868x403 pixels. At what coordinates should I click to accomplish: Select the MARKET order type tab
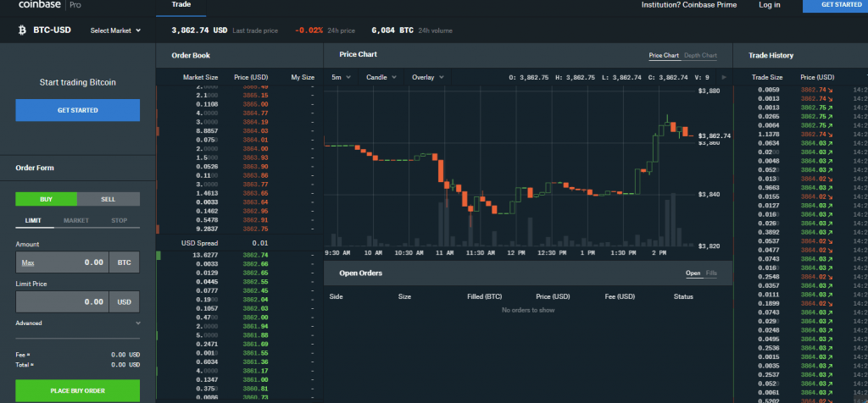point(76,221)
